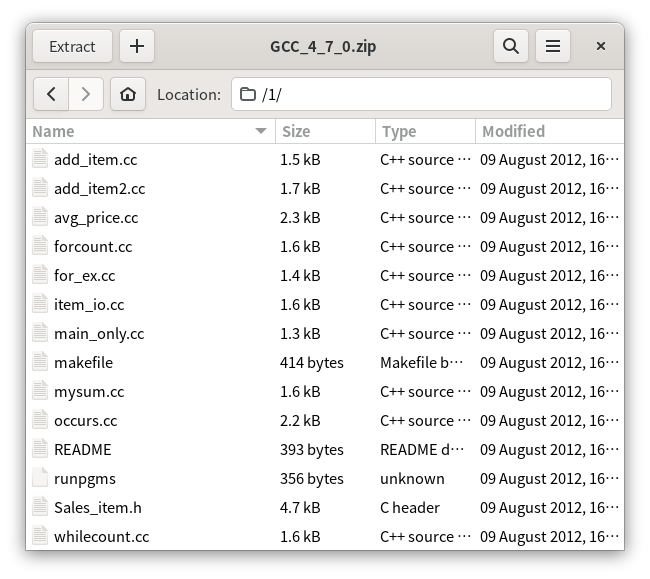Go back with the left arrow
650x579 pixels.
click(x=51, y=94)
